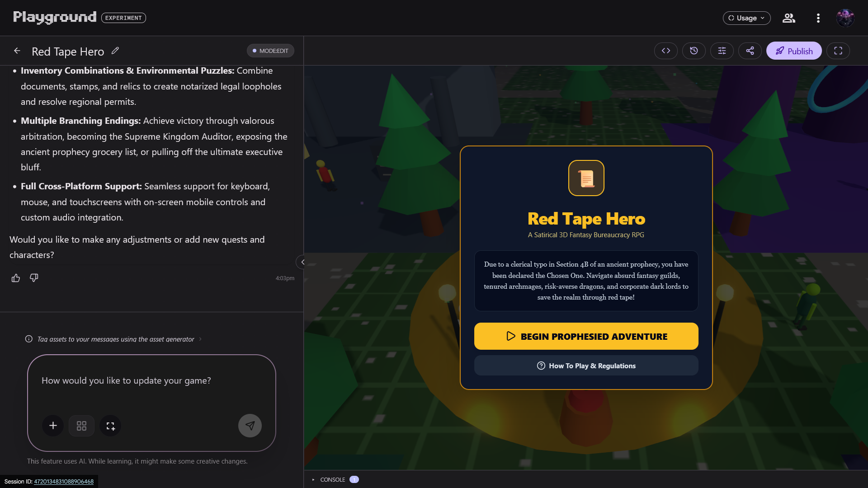
Task: Publish the game
Action: 794,51
